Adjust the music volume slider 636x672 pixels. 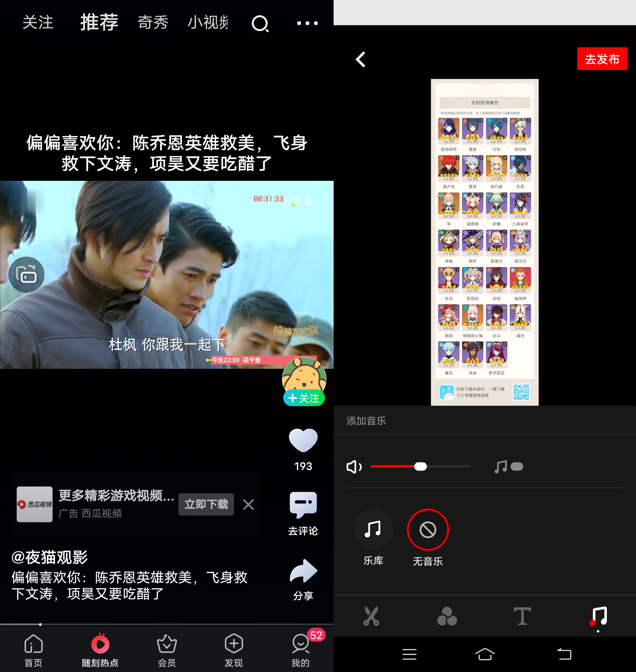pyautogui.click(x=564, y=467)
